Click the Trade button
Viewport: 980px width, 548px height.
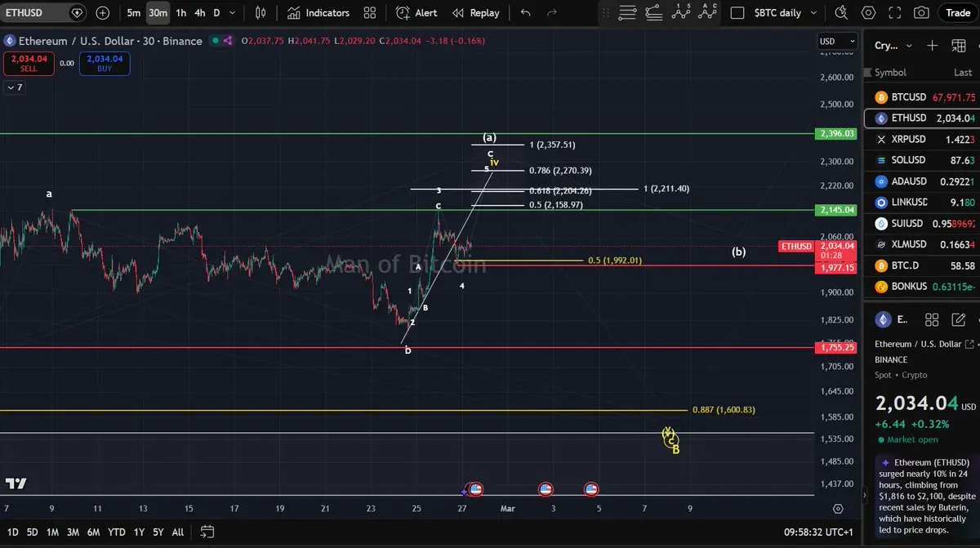[x=958, y=13]
